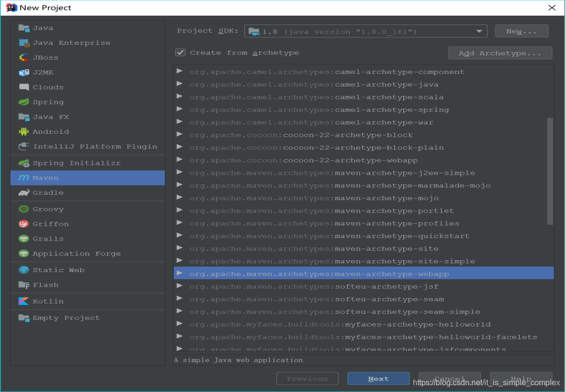Click the Java folder icon
565x392 pixels.
click(24, 28)
